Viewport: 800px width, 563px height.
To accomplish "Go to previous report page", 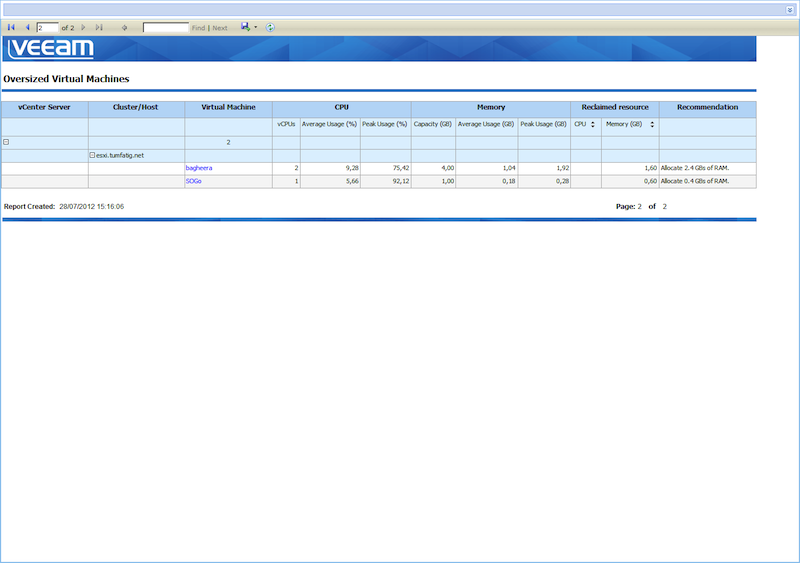I will click(x=27, y=28).
